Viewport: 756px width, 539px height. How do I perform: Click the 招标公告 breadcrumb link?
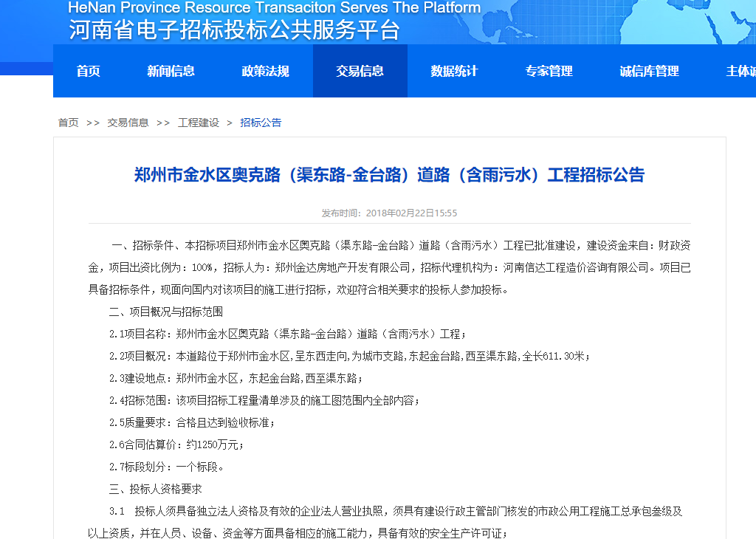click(x=261, y=123)
